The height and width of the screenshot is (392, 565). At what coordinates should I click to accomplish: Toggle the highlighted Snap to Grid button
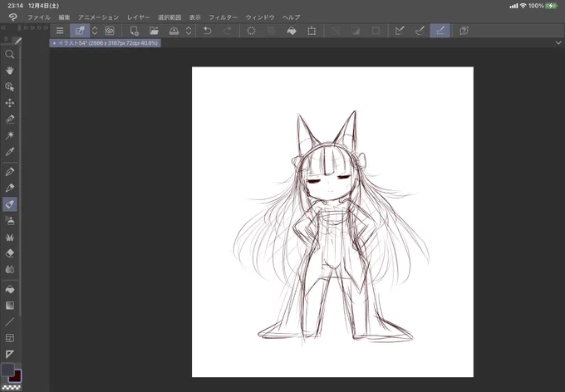(x=440, y=31)
